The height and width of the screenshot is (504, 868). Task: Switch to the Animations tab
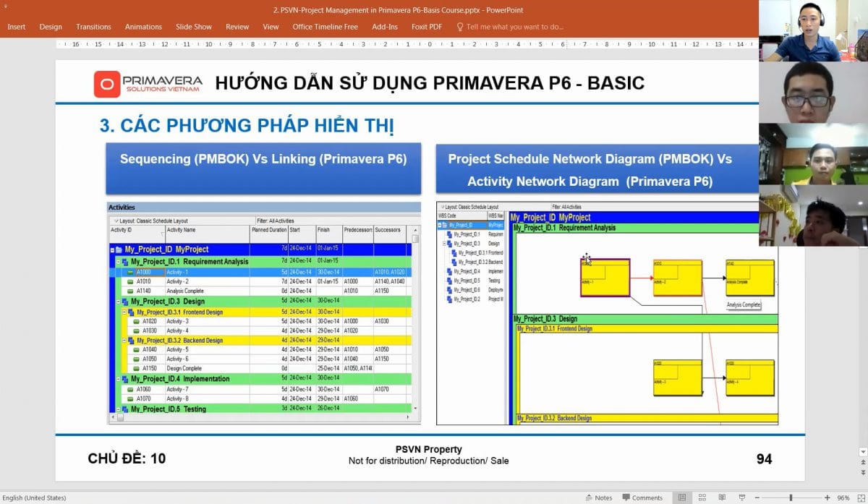pyautogui.click(x=143, y=27)
